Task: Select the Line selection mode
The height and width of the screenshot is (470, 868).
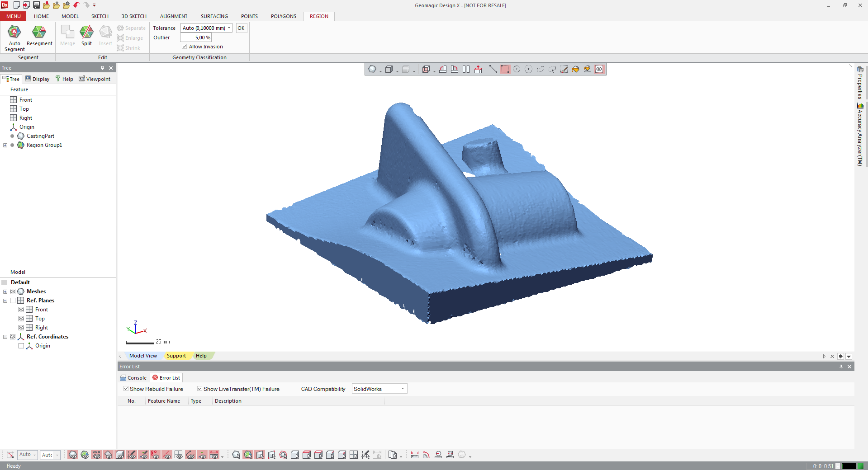Action: coord(493,69)
